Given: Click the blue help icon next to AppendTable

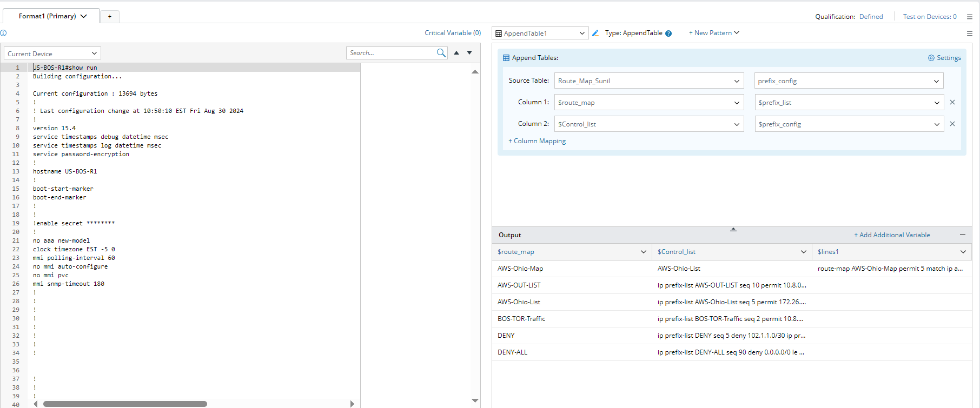Looking at the screenshot, I should [668, 34].
